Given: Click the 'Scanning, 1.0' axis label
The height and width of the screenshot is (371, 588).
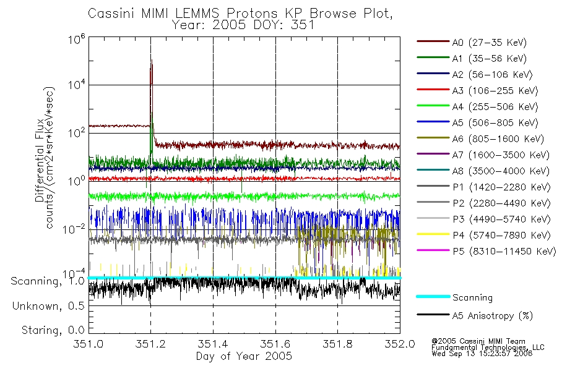Looking at the screenshot, I should pos(48,281).
